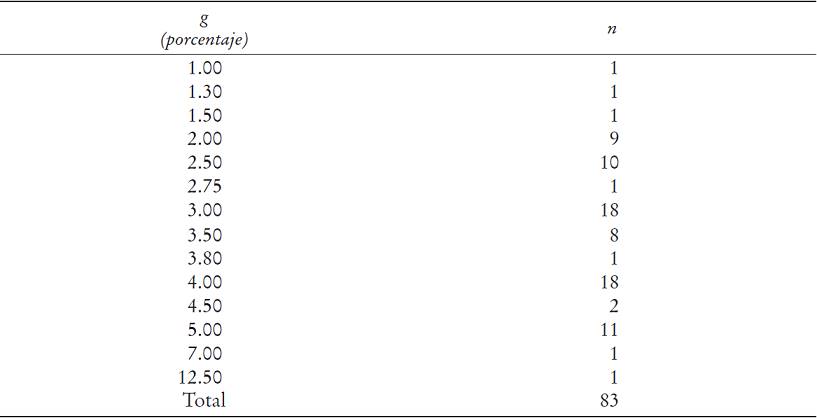Screen dimensions: 817x418
Task: Select the count 9 in the n column
Action: coord(614,139)
